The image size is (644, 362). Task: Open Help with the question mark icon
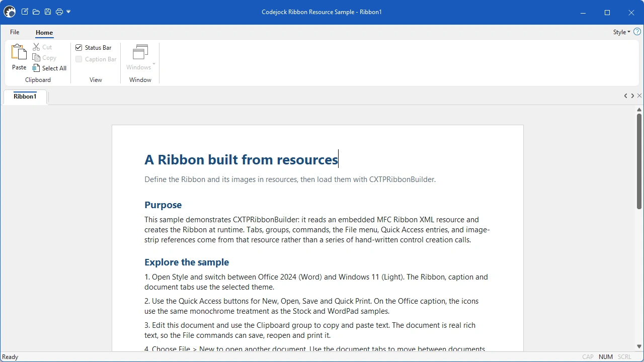[x=637, y=32]
